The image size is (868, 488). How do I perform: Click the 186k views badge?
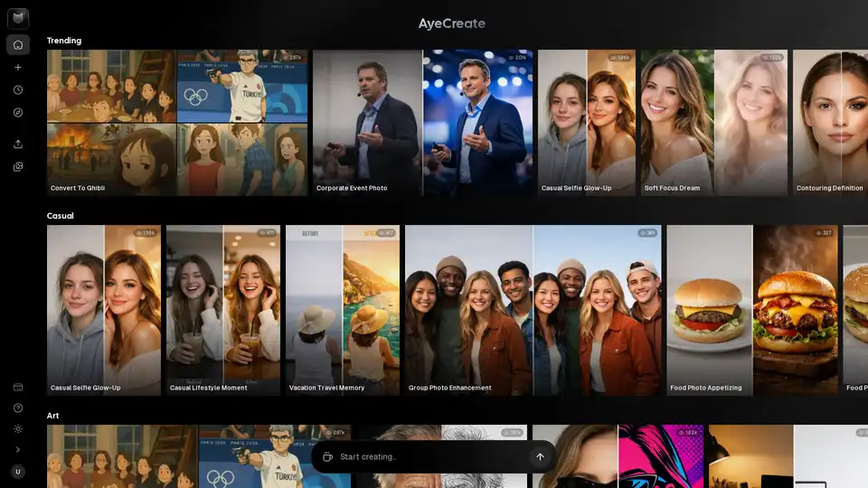tap(620, 58)
